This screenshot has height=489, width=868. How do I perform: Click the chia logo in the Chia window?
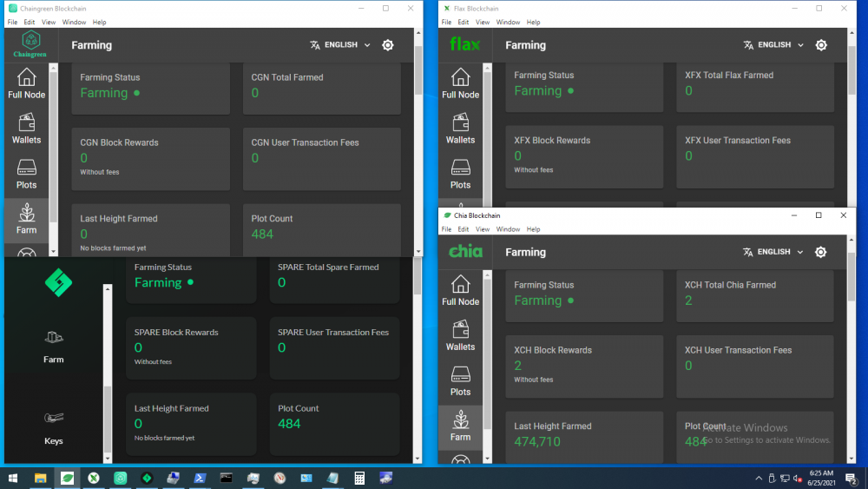pos(465,251)
